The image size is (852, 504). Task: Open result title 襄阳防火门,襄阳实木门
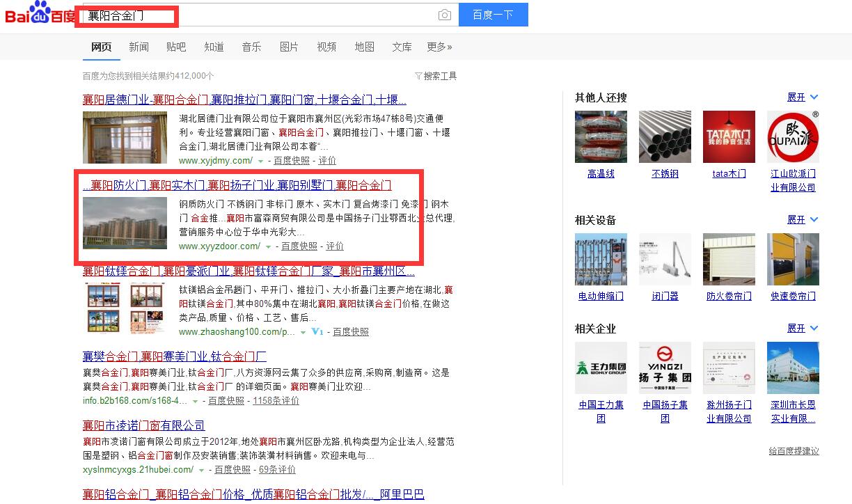(x=237, y=185)
